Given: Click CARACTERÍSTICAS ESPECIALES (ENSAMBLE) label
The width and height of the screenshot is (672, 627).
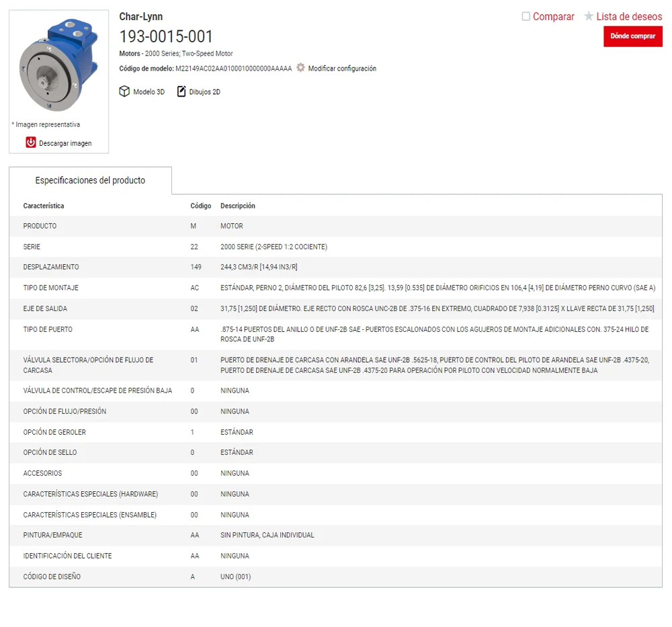Looking at the screenshot, I should [x=89, y=515].
